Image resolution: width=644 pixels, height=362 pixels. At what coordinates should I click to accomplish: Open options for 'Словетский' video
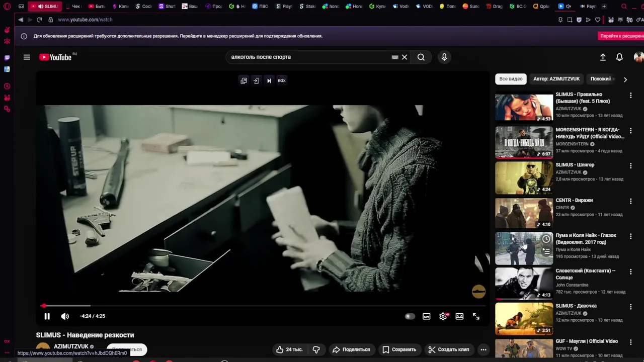click(x=630, y=271)
